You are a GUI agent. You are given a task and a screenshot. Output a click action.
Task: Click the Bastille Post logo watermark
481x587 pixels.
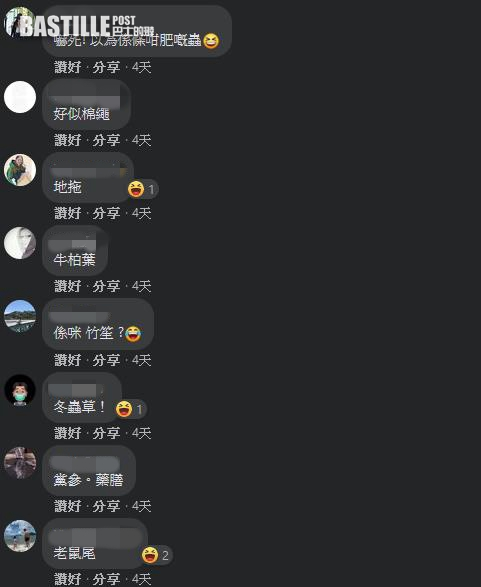coord(86,26)
